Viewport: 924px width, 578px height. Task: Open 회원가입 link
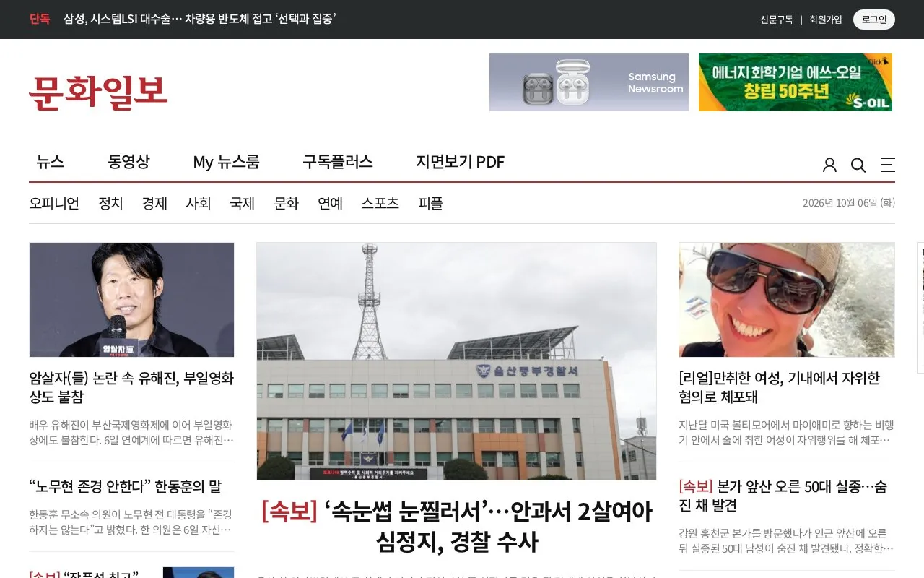(825, 20)
